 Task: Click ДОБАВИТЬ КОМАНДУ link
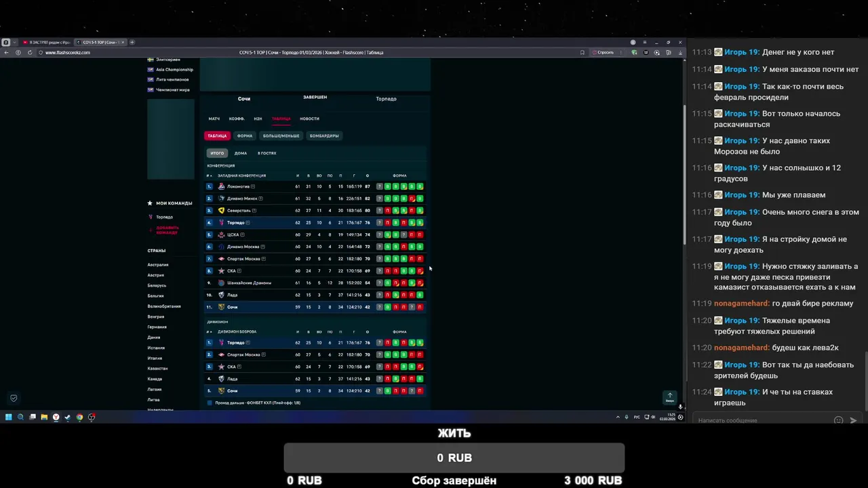tap(167, 230)
